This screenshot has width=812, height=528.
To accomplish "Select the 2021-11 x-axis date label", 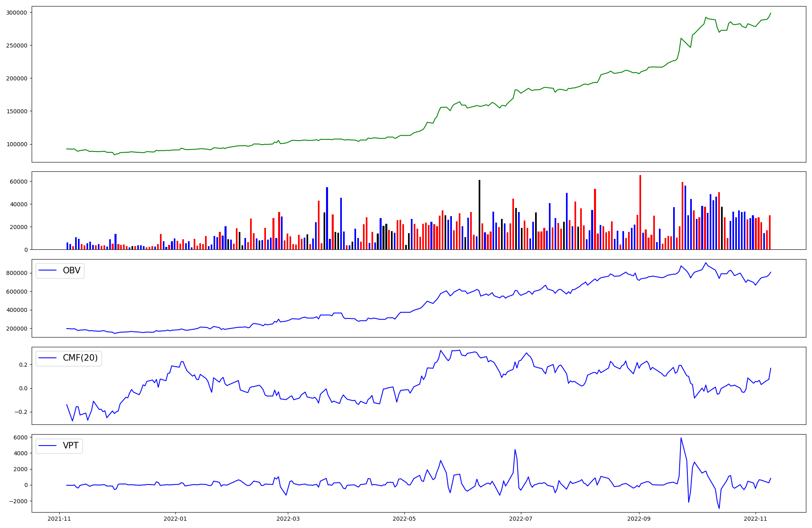I will 59,519.
